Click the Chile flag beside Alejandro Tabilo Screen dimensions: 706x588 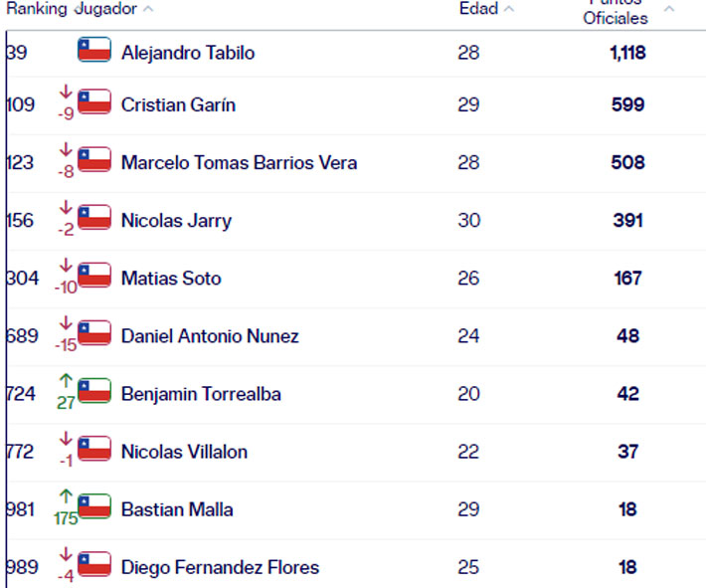click(x=94, y=50)
